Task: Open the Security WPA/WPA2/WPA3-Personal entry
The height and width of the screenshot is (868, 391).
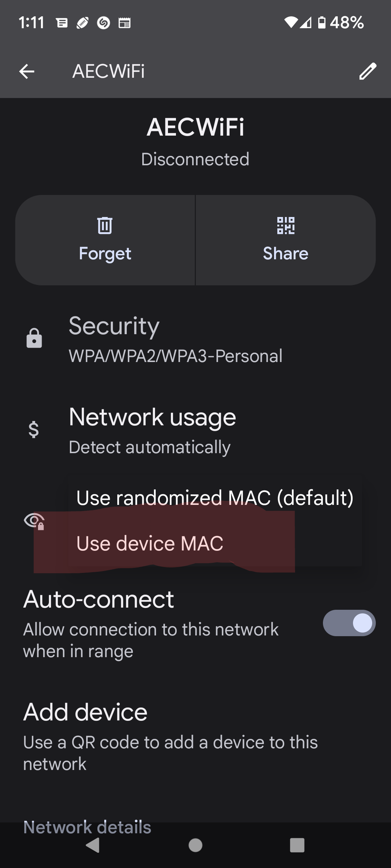Action: 195,339
